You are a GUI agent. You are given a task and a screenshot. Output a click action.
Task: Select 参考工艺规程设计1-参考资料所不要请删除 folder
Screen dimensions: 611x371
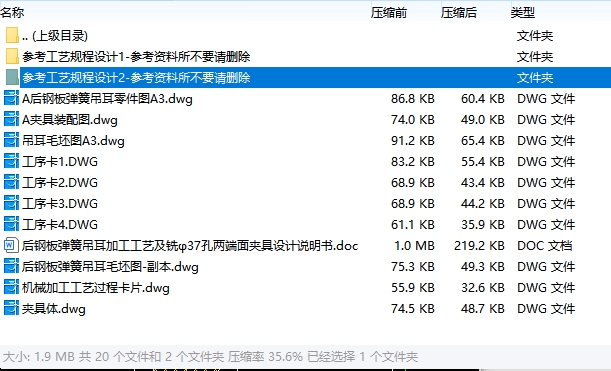coord(136,57)
